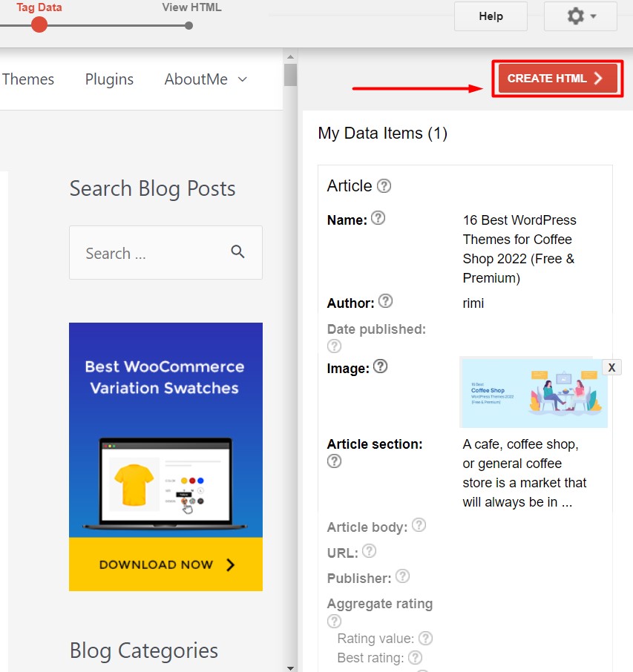Click DOWNLOAD NOW on the banner

(165, 564)
